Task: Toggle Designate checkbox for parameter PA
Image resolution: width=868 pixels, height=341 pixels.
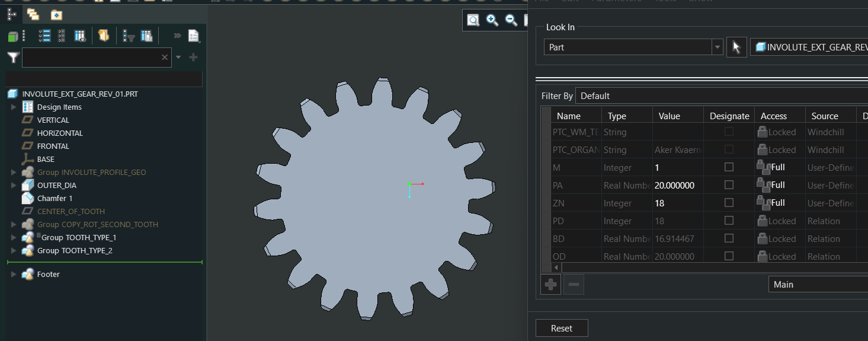Action: (729, 185)
